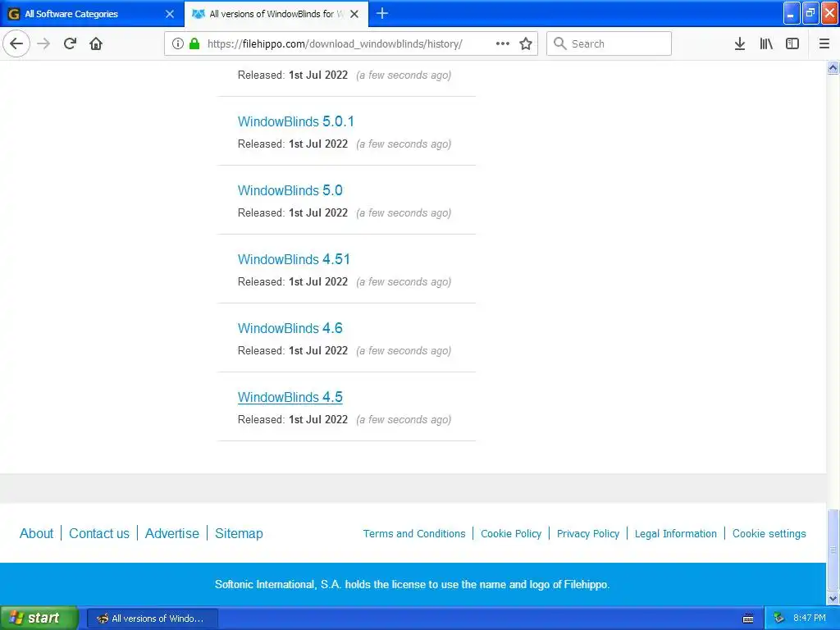Open WindowBlinds 4.6 link
The height and width of the screenshot is (630, 840).
point(290,328)
